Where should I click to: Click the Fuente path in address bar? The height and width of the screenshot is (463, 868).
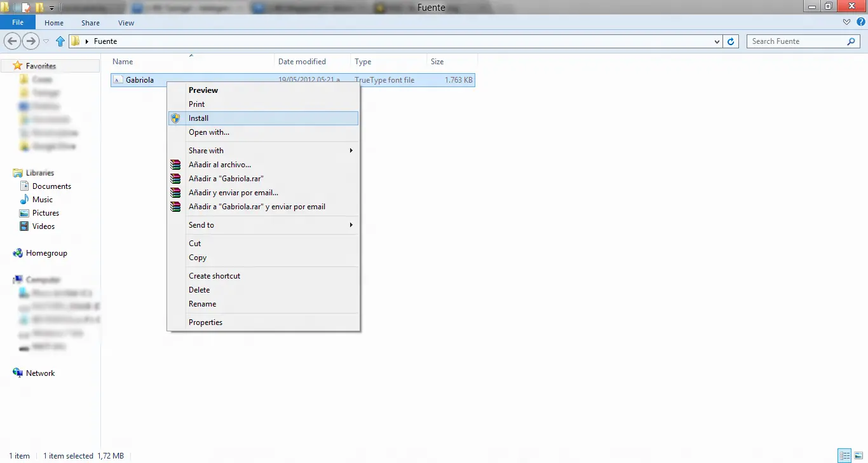pos(105,41)
